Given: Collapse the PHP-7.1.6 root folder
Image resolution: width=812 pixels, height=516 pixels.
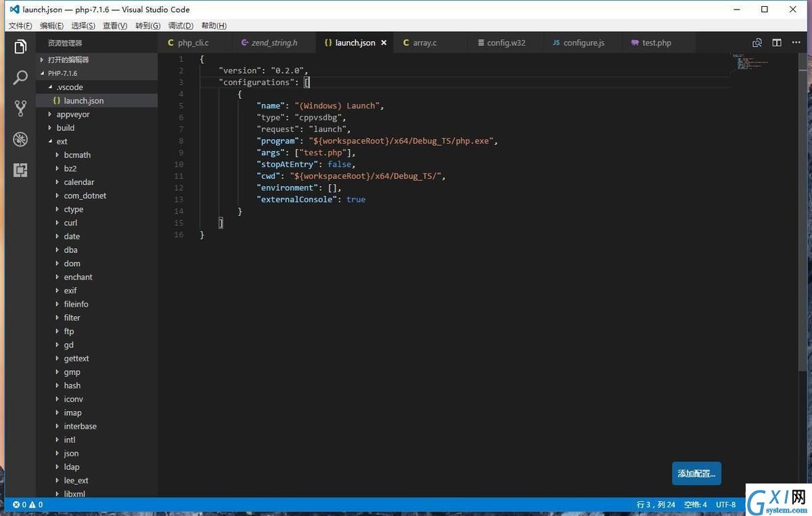Looking at the screenshot, I should 97,73.
